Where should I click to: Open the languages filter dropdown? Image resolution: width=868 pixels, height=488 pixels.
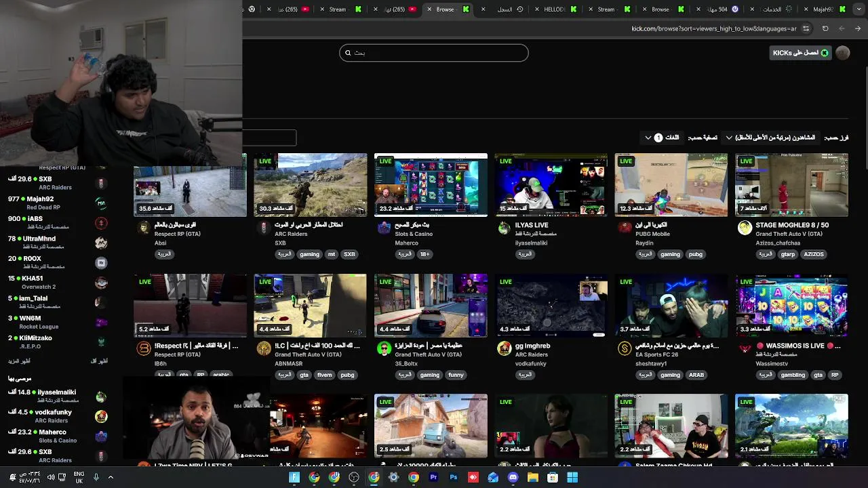[661, 138]
